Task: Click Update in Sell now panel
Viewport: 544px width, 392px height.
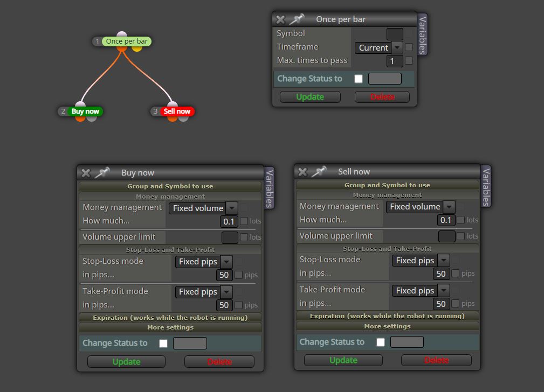Action: pos(343,360)
